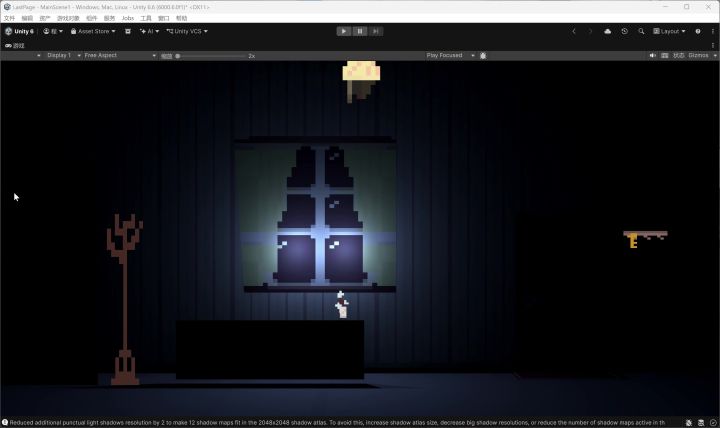Open the Display 1 dropdown

coord(63,56)
